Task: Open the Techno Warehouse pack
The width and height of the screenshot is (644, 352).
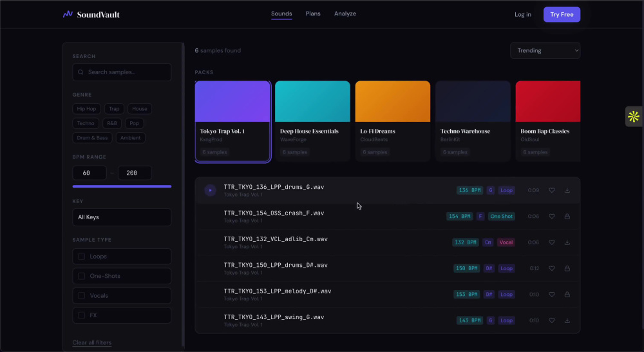Action: (473, 121)
